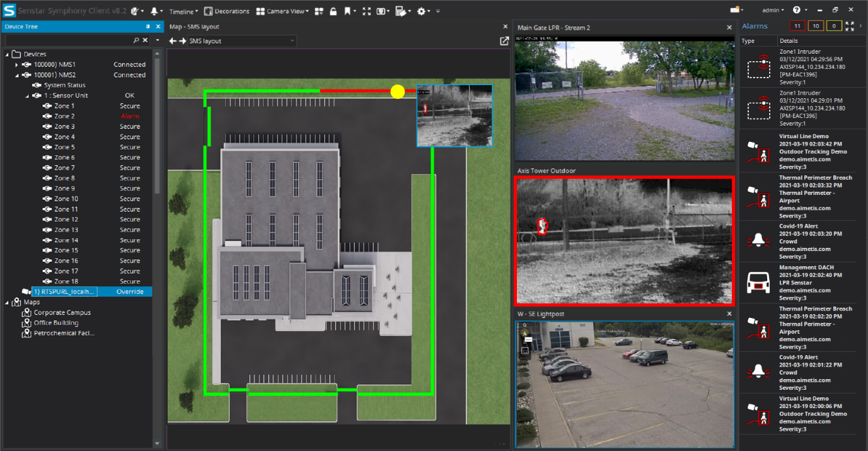Image resolution: width=868 pixels, height=451 pixels.
Task: Click the fullscreen icon in top toolbar
Action: 366,11
